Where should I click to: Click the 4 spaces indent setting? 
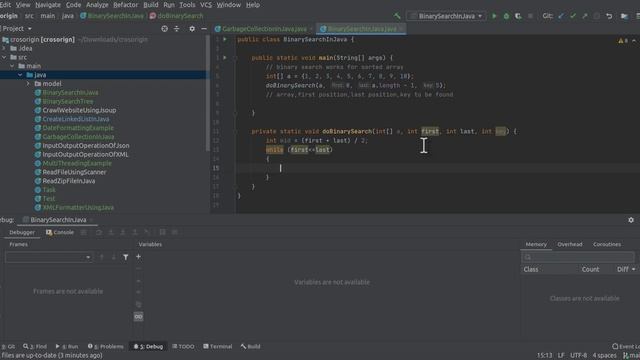pyautogui.click(x=604, y=356)
